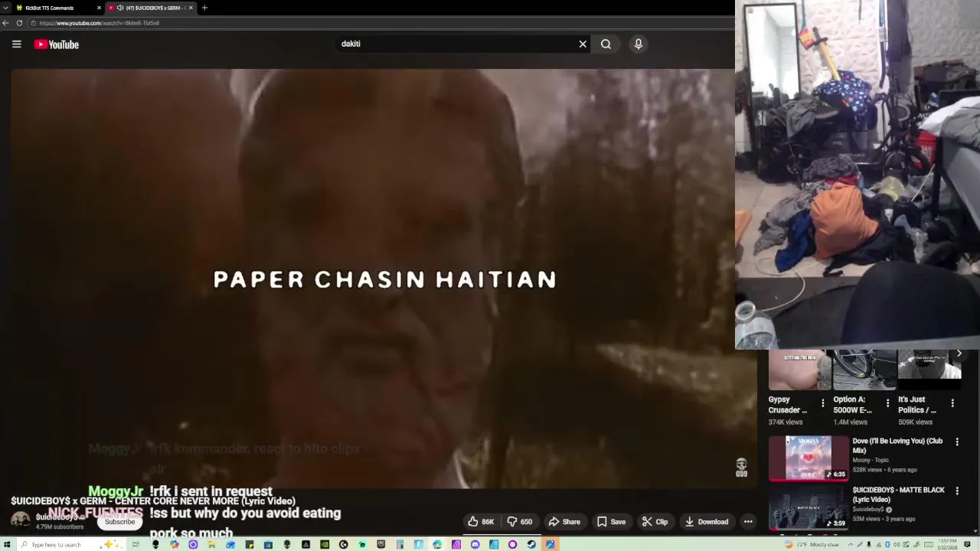Open the YouTube hamburger guide menu
The image size is (980, 551).
tap(16, 44)
